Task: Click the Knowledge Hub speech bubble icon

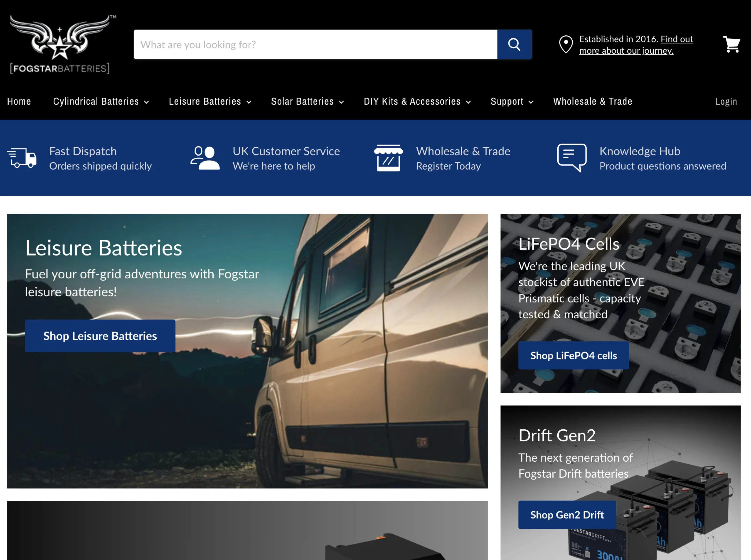Action: 572,158
